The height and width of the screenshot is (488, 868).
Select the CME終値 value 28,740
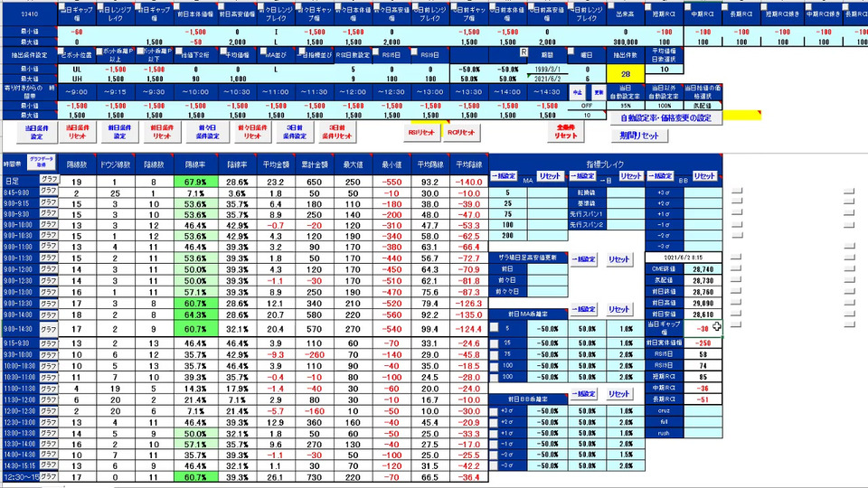[x=703, y=269]
